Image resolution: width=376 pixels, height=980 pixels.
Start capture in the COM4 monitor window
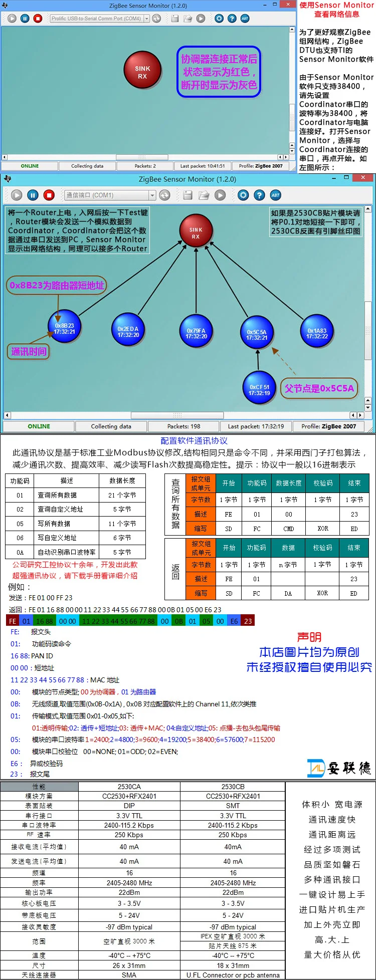click(x=12, y=19)
